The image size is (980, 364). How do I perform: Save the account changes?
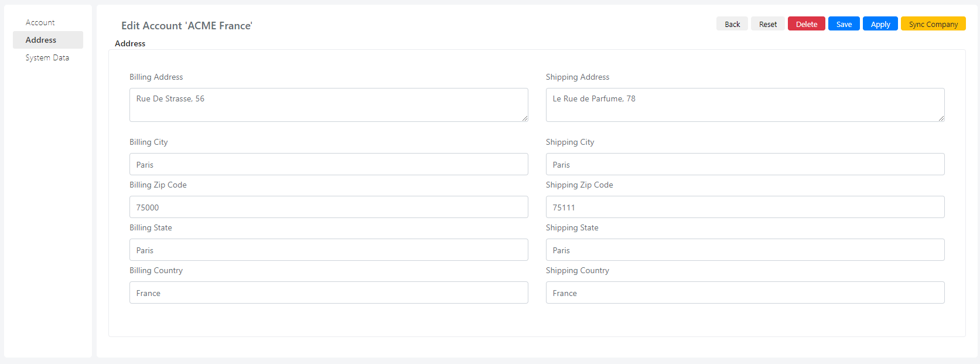[x=844, y=24]
